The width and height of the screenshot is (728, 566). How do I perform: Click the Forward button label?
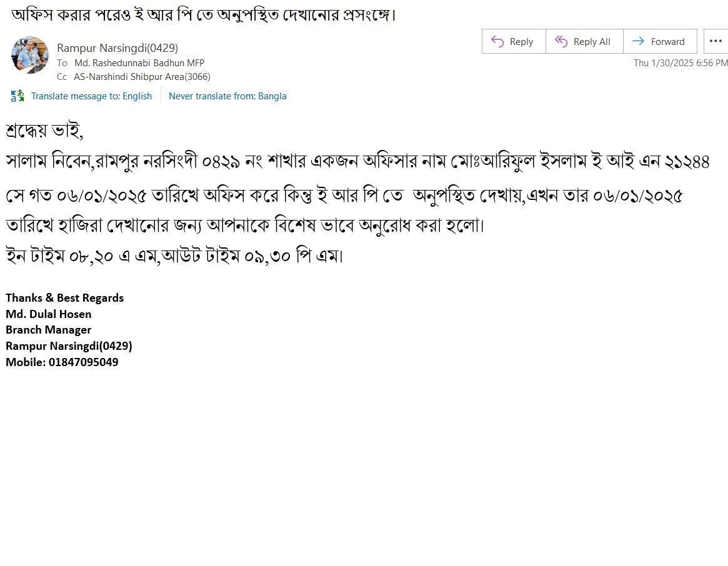(667, 42)
